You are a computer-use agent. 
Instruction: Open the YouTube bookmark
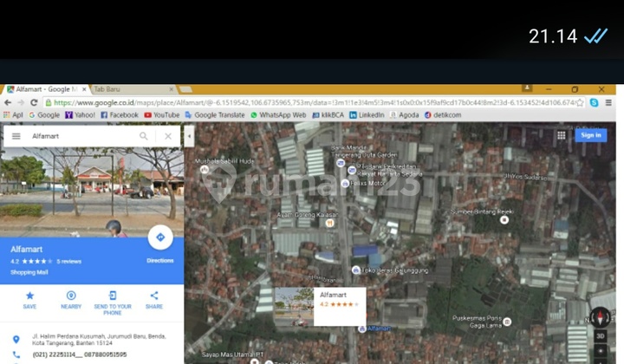tap(162, 114)
